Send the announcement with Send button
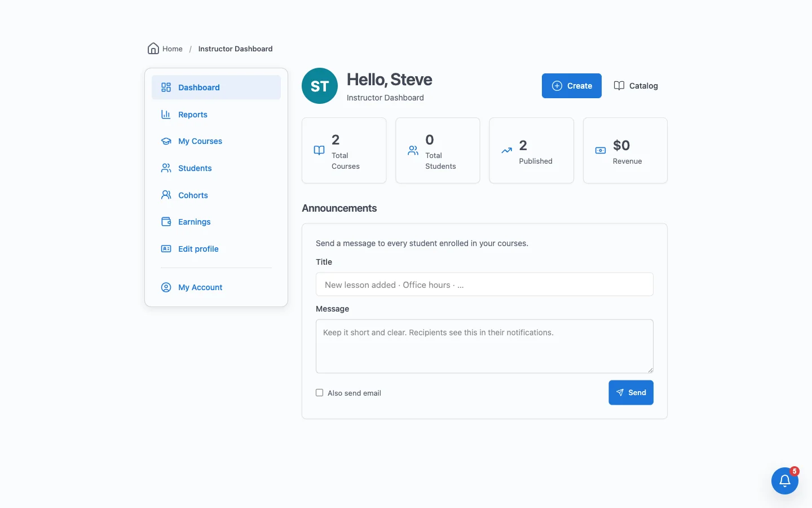812x508 pixels. 631,392
